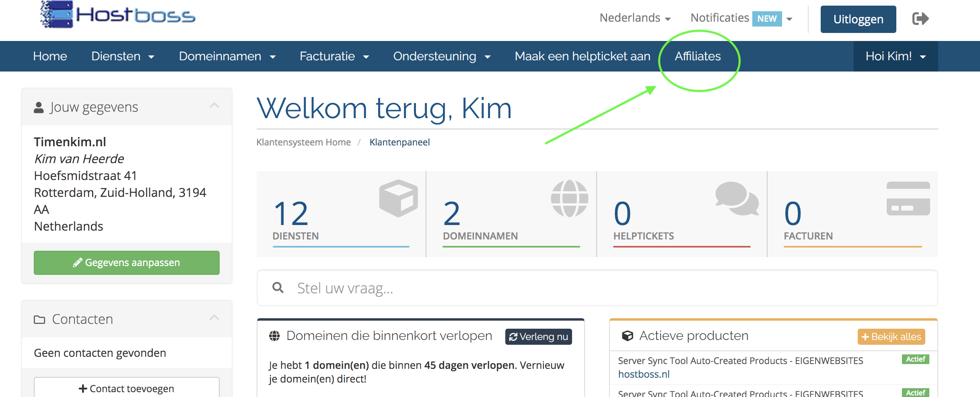Open the Hoi Kim! user dropdown
Viewport: 980px width, 397px height.
pyautogui.click(x=896, y=56)
